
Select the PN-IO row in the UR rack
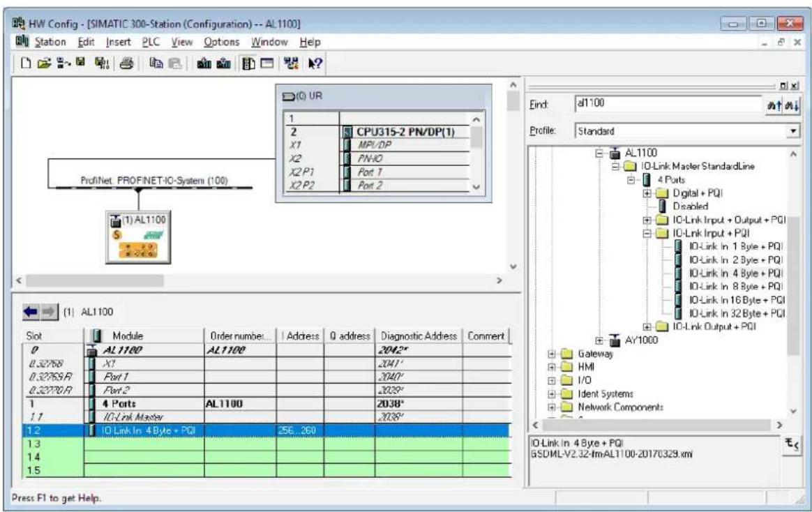click(377, 158)
